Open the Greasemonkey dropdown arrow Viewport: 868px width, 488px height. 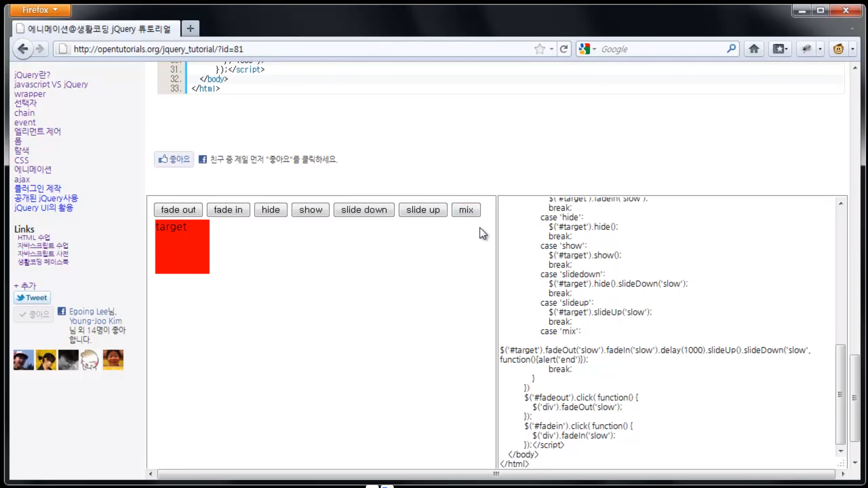[x=853, y=49]
